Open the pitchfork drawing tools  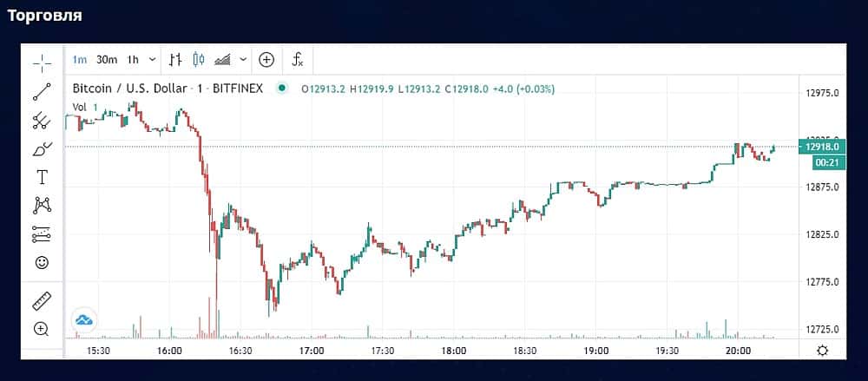point(42,121)
